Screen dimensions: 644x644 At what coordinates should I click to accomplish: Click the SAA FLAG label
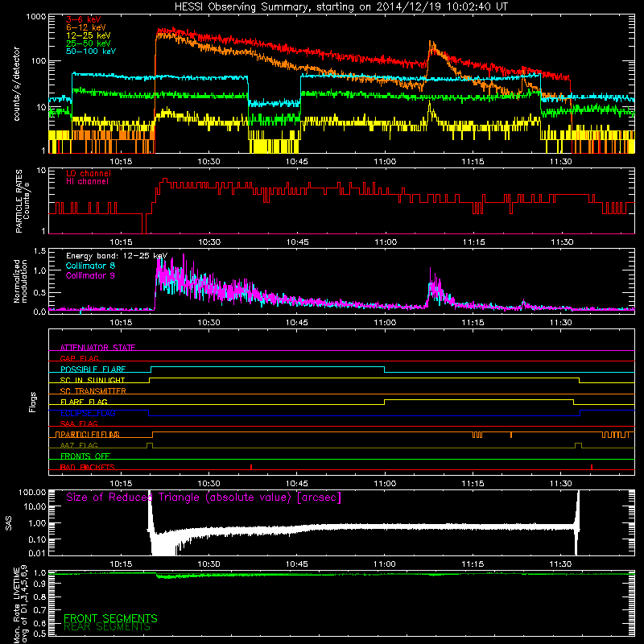pyautogui.click(x=79, y=423)
